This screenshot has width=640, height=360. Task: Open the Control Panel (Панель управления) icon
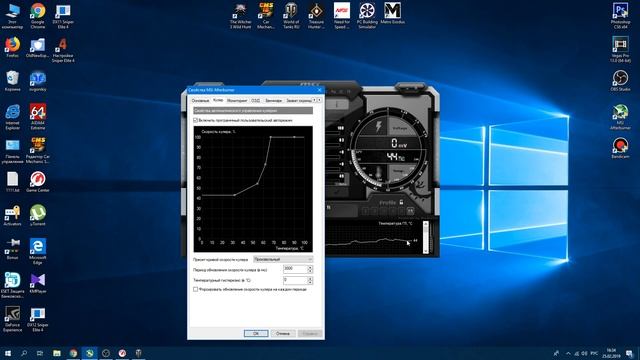(12, 150)
